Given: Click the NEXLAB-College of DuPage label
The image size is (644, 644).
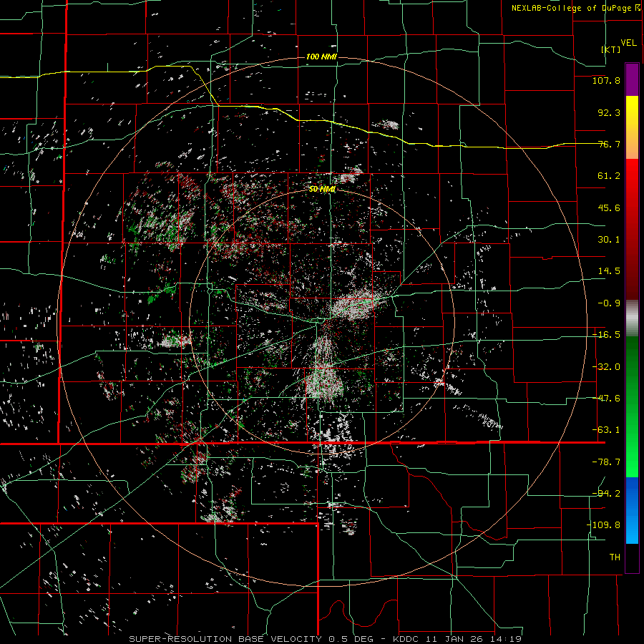Looking at the screenshot, I should tap(572, 8).
